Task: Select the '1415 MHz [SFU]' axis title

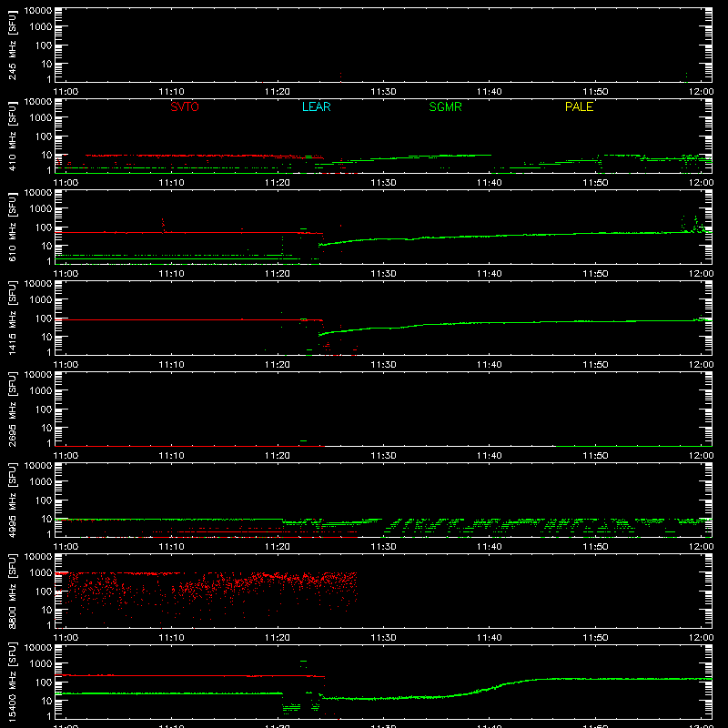Action: [12, 318]
